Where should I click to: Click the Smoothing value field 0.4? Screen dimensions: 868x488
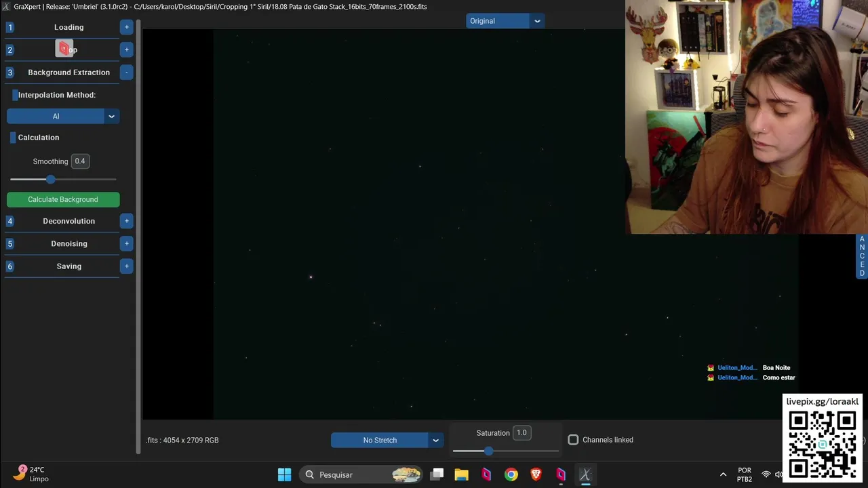click(80, 161)
